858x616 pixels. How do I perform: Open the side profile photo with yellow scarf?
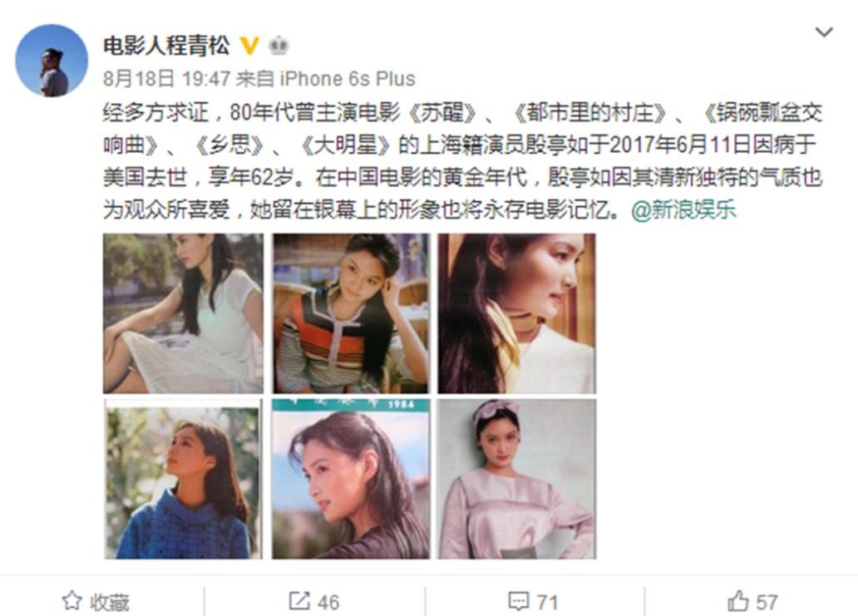point(517,313)
